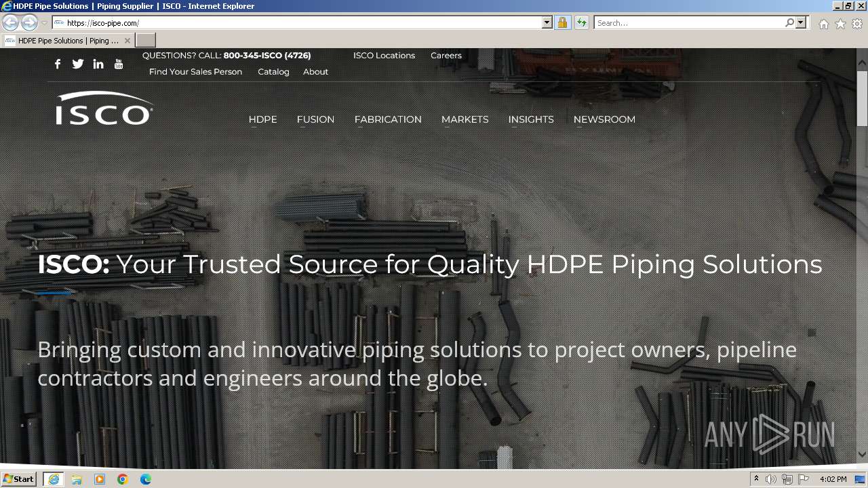This screenshot has width=868, height=488.
Task: Launch Internet Explorer from the taskbar
Action: 54,479
